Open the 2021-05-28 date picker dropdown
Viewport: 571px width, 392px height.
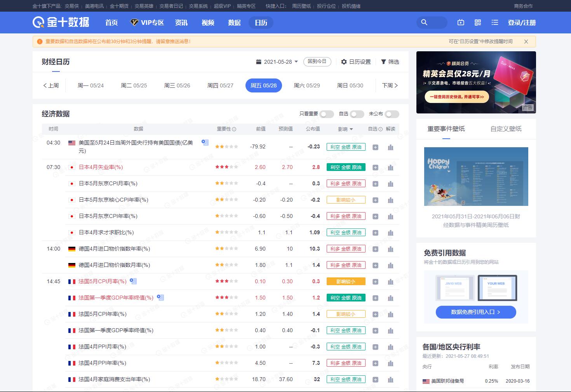pyautogui.click(x=277, y=62)
